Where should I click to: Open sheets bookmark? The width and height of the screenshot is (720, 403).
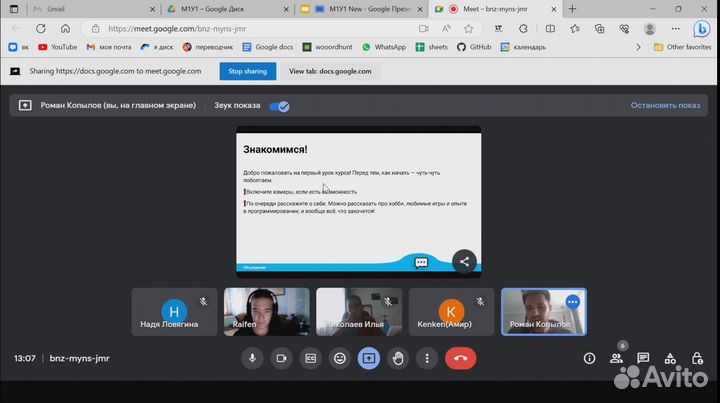coord(432,47)
